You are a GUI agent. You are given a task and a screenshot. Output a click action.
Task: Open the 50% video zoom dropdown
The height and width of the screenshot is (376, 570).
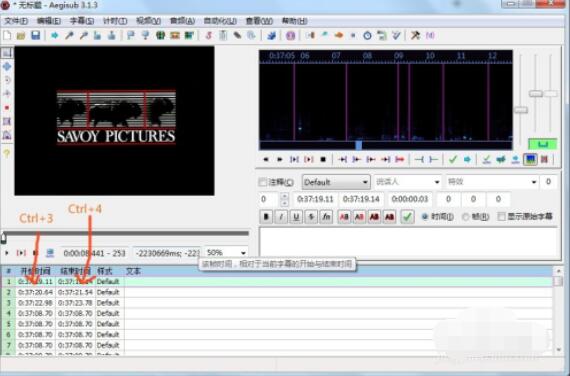[x=226, y=252]
